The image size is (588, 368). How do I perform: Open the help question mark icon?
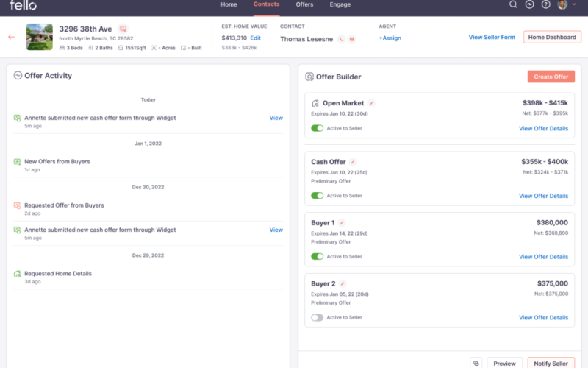[x=545, y=4]
